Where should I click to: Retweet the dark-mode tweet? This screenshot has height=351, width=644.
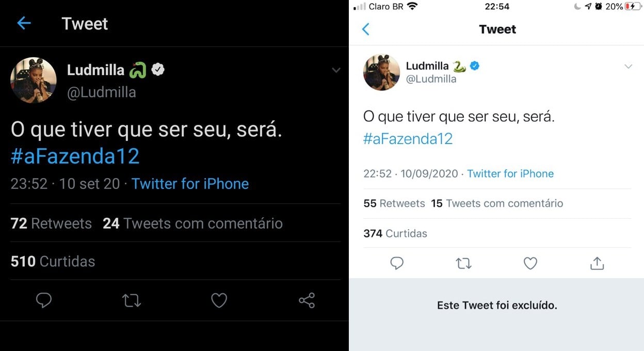(132, 300)
